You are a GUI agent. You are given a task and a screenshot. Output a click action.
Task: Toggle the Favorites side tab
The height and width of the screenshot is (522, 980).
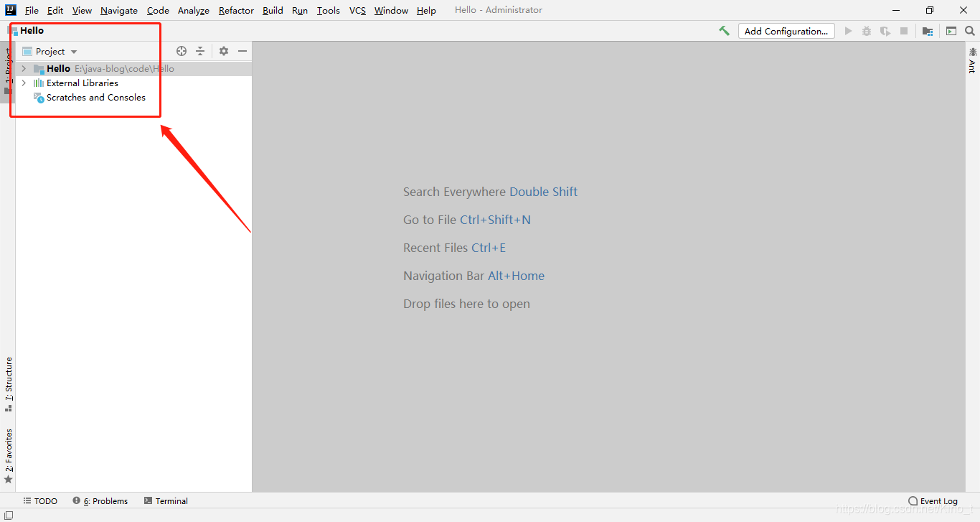point(9,456)
